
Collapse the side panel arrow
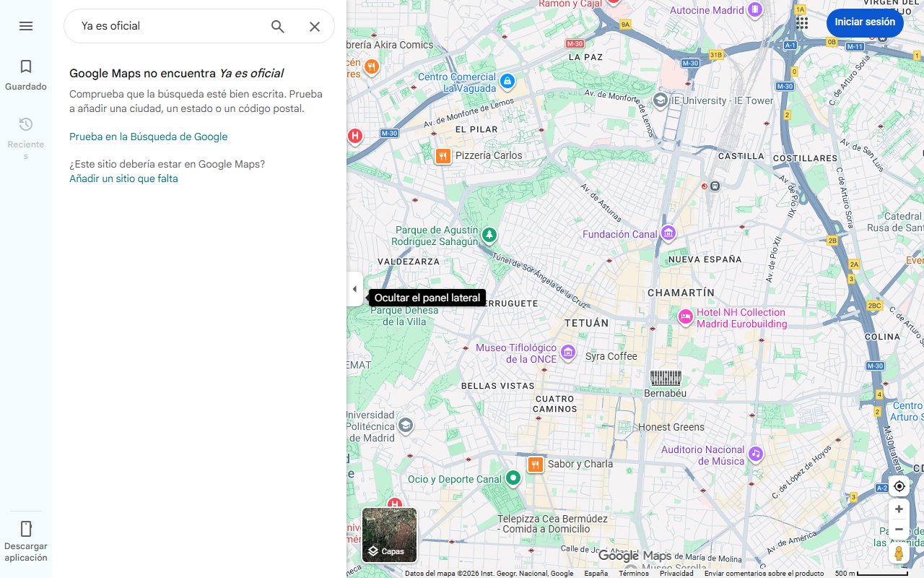point(354,289)
